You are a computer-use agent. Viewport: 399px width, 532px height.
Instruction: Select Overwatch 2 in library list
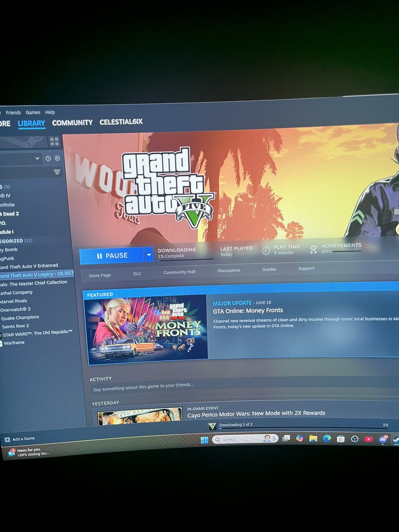coord(16,309)
